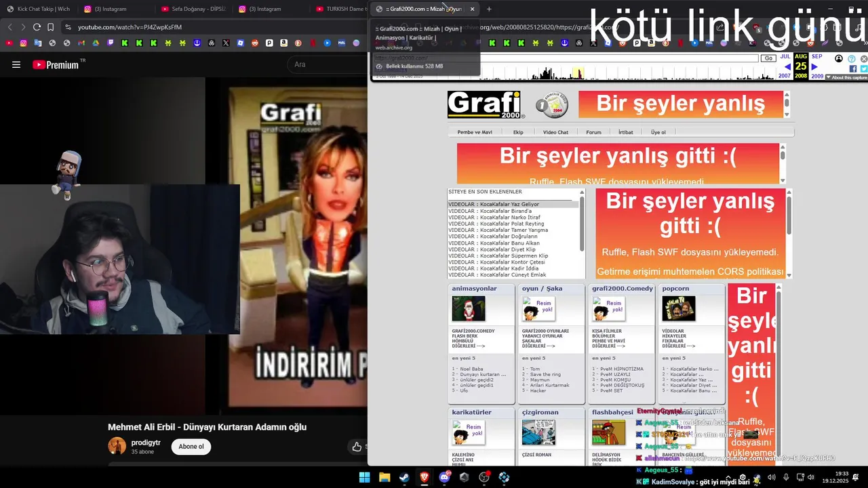Open File Explorer from the taskbar
Screen dimensions: 868x488
click(x=384, y=477)
